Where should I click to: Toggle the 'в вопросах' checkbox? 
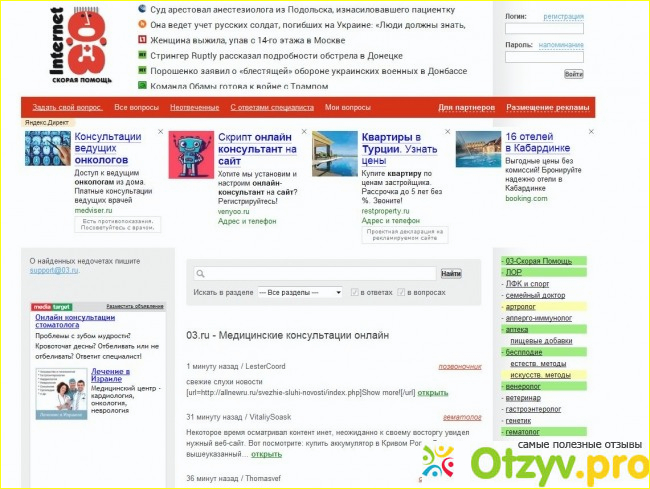402,293
